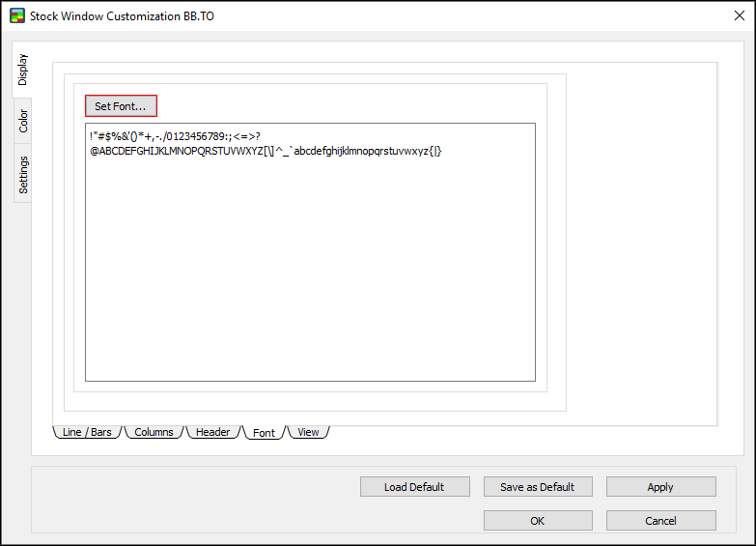Screen dimensions: 756x546
Task: Confirm the dialog with OK
Action: coord(538,521)
